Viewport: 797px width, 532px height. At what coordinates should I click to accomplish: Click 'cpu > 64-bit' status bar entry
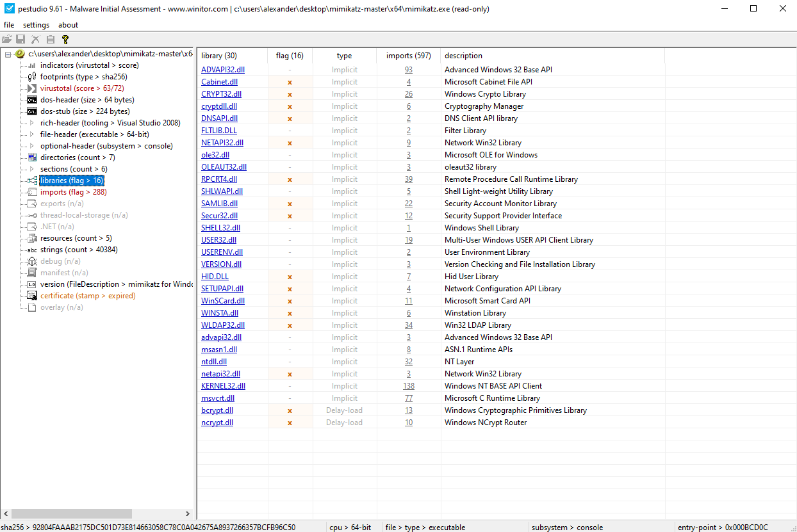[350, 528]
